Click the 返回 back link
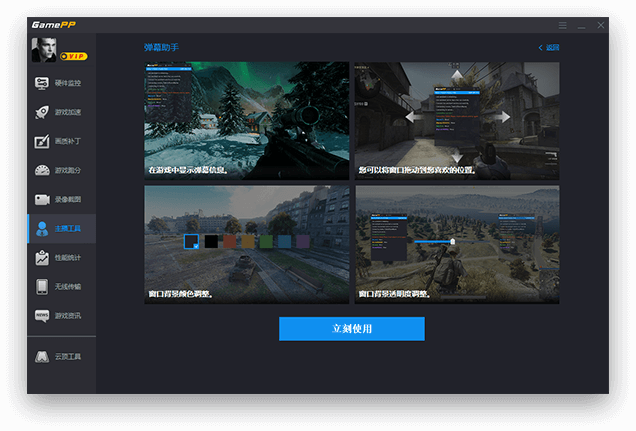Screen dimensions: 636x431 coord(549,47)
